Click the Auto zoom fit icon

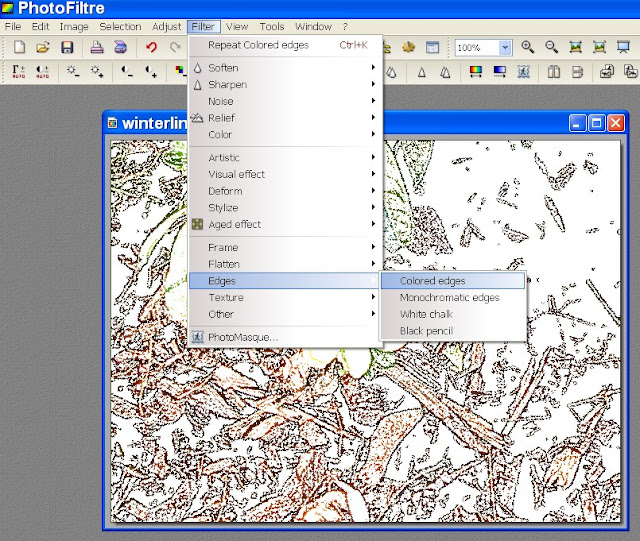[599, 47]
